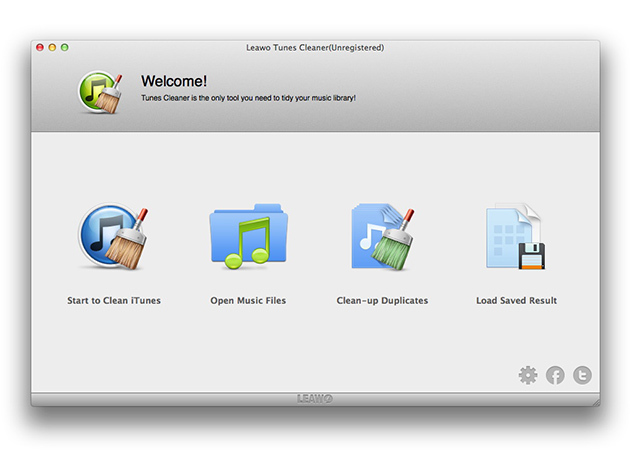This screenshot has width=630, height=473.
Task: Click the "Load Saved Result" label
Action: pyautogui.click(x=516, y=301)
